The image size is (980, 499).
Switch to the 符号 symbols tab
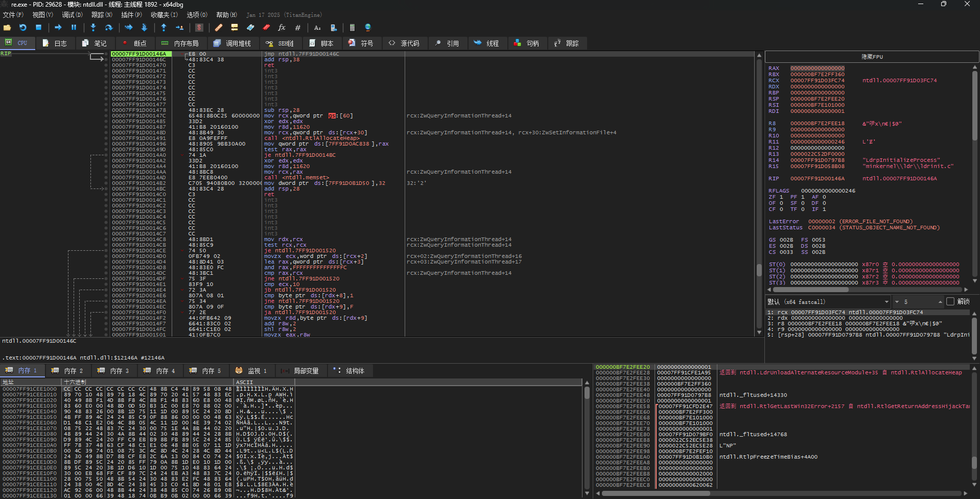[361, 43]
